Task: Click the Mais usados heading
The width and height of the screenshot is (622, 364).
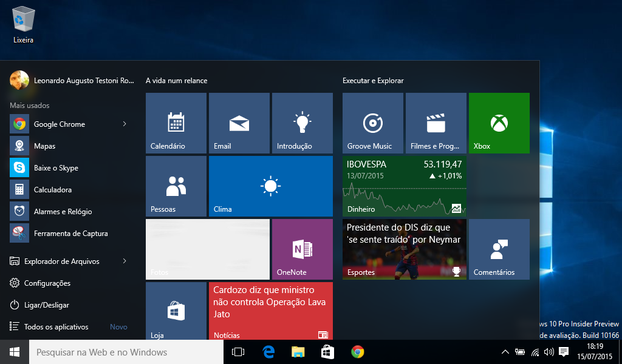Action: (x=30, y=106)
